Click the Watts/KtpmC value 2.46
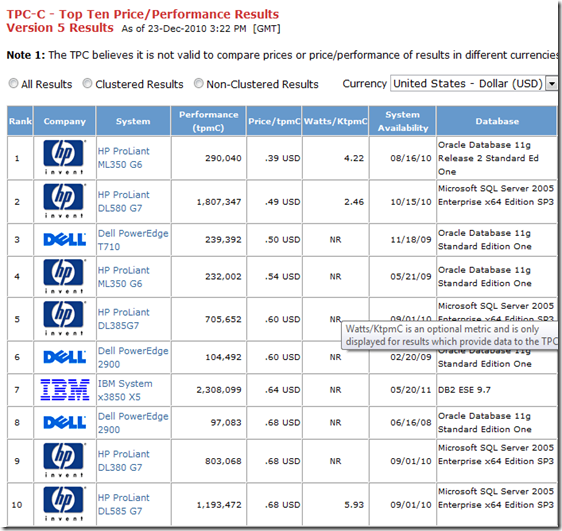562x531 pixels. (x=354, y=202)
